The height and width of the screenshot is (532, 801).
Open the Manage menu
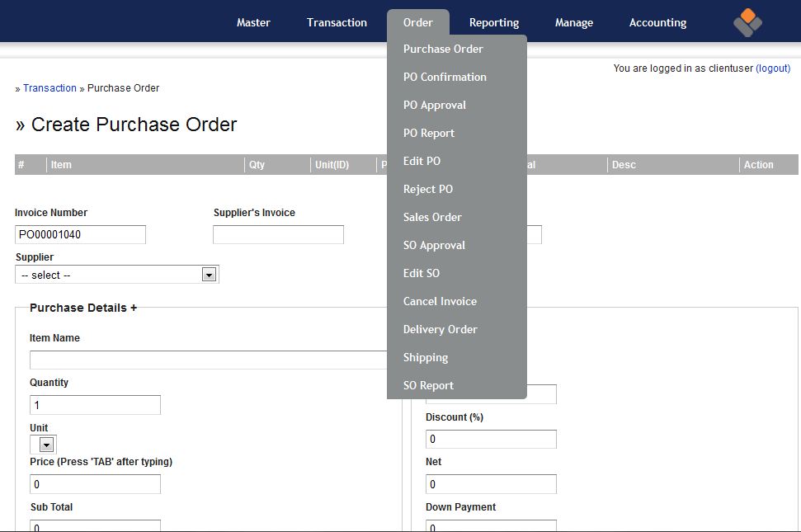[574, 22]
